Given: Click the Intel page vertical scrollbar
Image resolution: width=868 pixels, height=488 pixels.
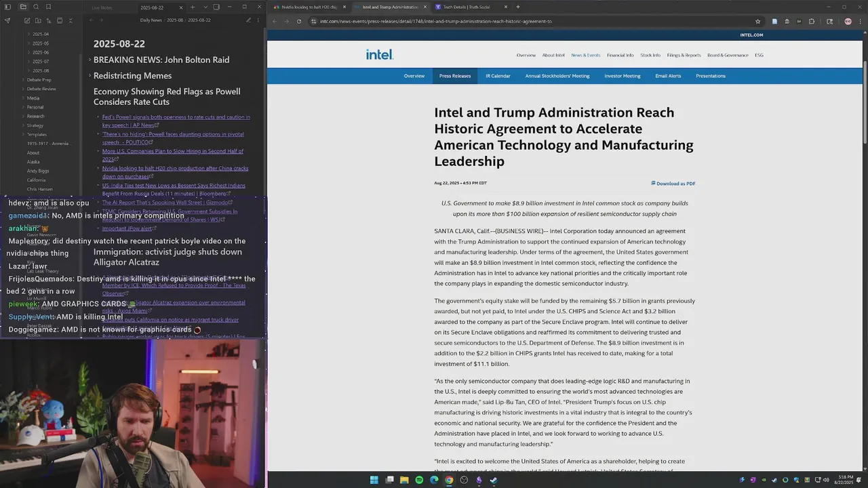Looking at the screenshot, I should pos(865,102).
